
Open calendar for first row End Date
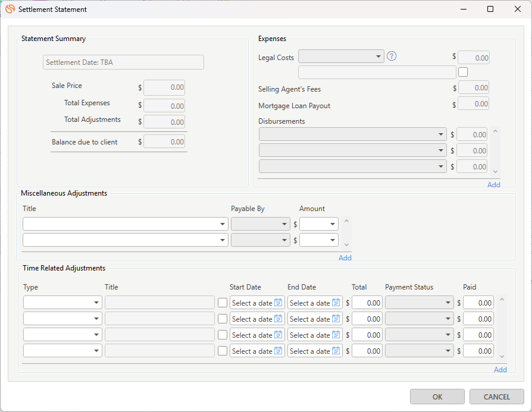tap(336, 303)
